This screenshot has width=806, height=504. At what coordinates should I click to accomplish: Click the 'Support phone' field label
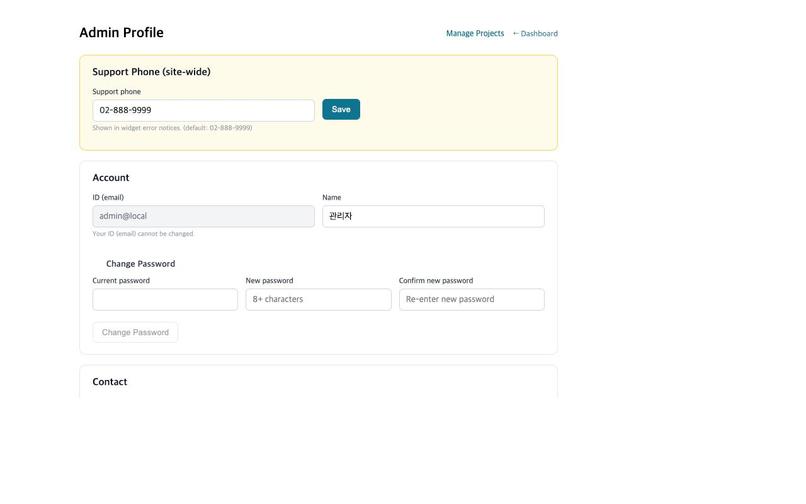point(117,92)
